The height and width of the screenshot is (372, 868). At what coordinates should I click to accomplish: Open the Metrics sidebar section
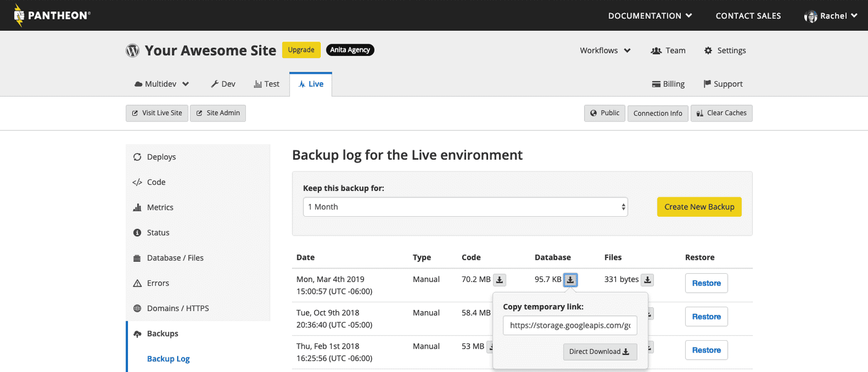click(x=160, y=207)
